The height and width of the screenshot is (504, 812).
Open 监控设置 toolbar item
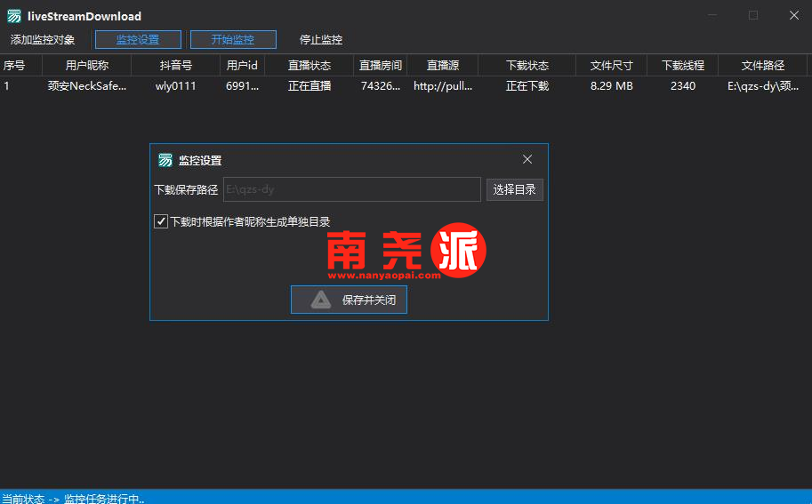tap(138, 40)
